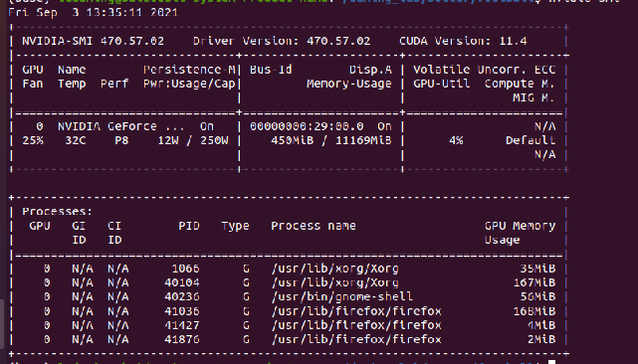The image size is (638, 364).
Task: Click PID 41036 in process table
Action: [x=182, y=311]
